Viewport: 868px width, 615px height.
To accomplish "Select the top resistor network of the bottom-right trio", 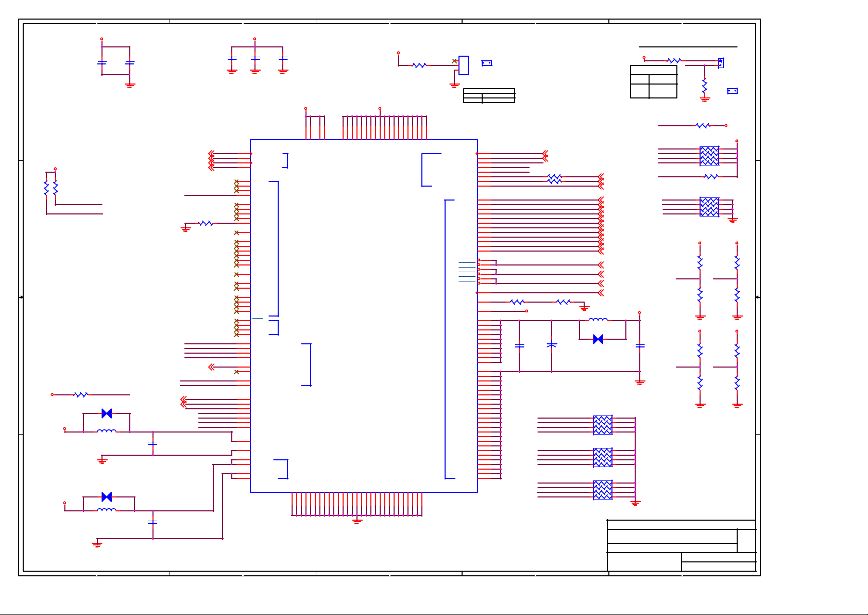I will (603, 425).
